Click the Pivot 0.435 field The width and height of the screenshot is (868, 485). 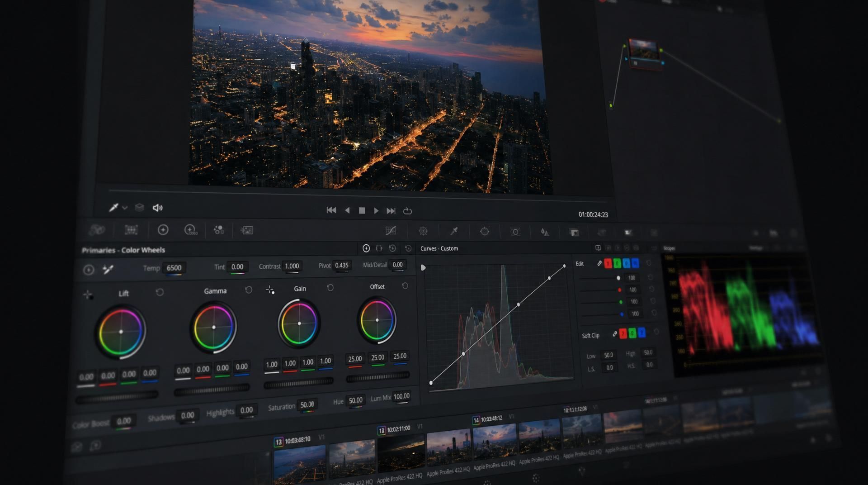pos(342,265)
